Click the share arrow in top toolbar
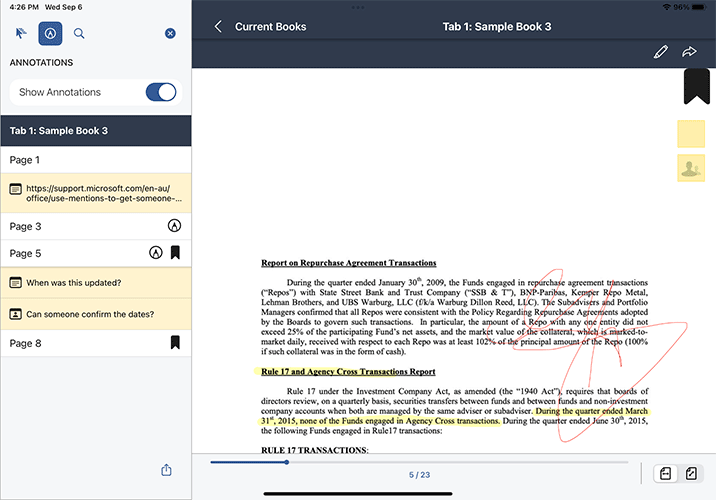This screenshot has width=716, height=500. [x=689, y=52]
